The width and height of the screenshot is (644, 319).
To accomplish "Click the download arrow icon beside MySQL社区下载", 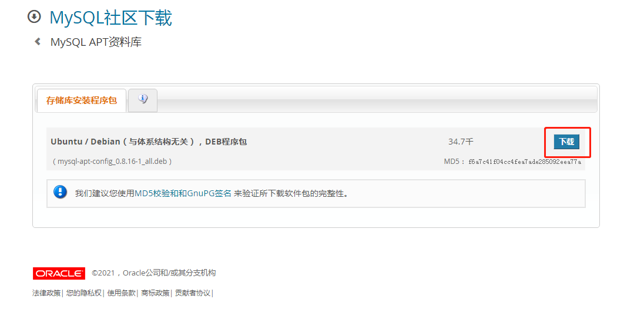I will coord(34,17).
